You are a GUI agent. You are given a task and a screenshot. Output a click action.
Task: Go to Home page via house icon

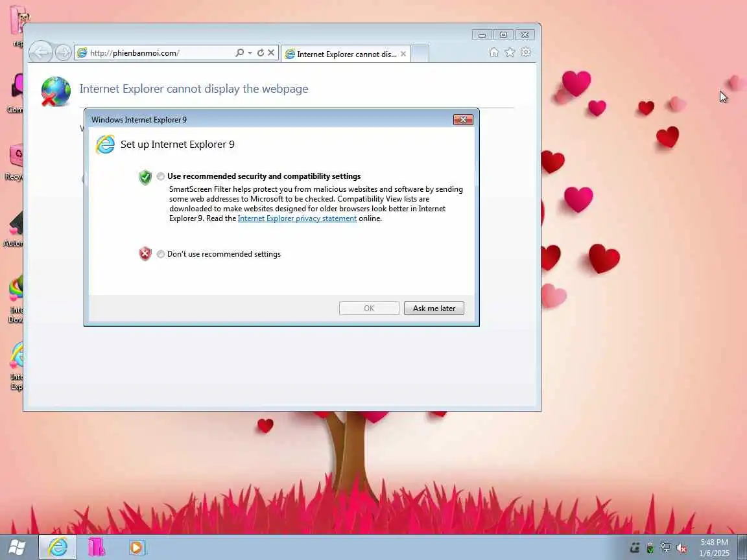[x=494, y=52]
